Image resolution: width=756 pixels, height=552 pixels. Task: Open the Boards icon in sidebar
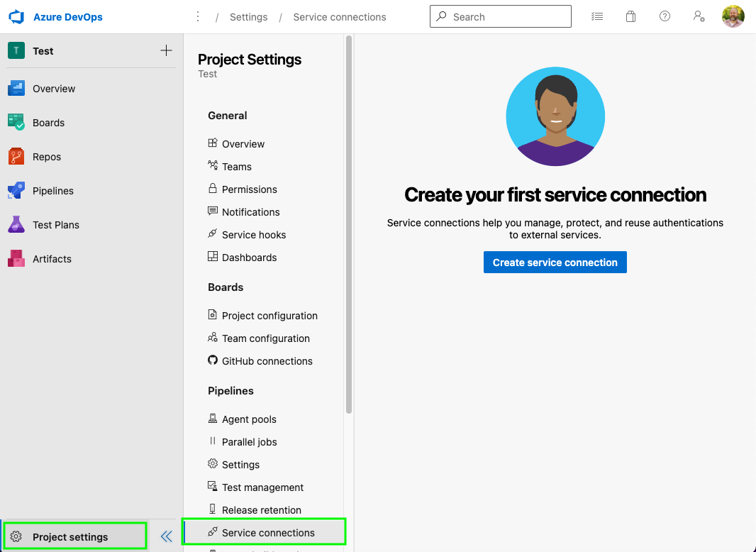coord(16,123)
